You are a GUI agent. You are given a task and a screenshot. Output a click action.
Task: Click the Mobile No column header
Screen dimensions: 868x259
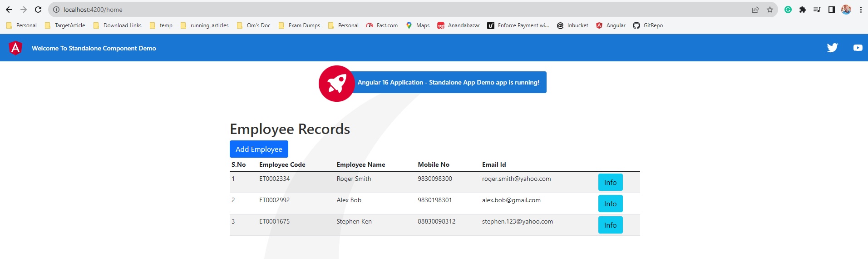coord(434,164)
